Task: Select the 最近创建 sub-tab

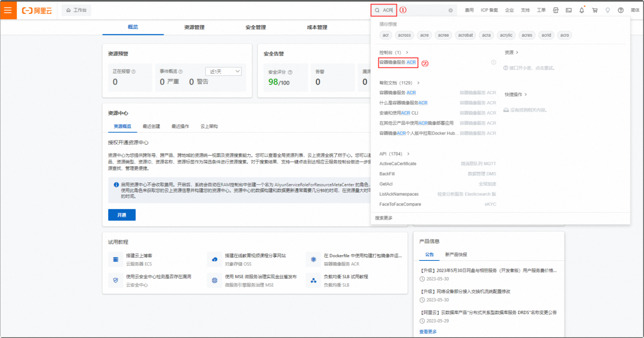Action: (x=151, y=127)
